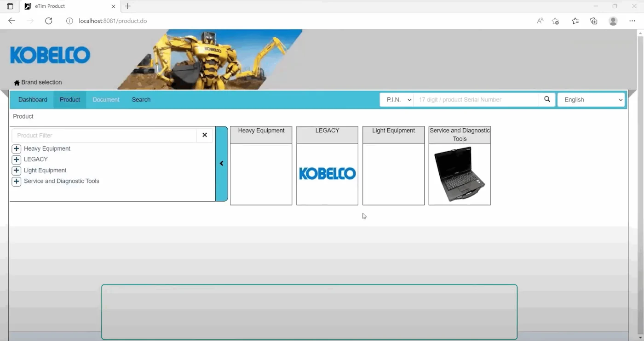Open a new browser tab with plus

click(128, 6)
